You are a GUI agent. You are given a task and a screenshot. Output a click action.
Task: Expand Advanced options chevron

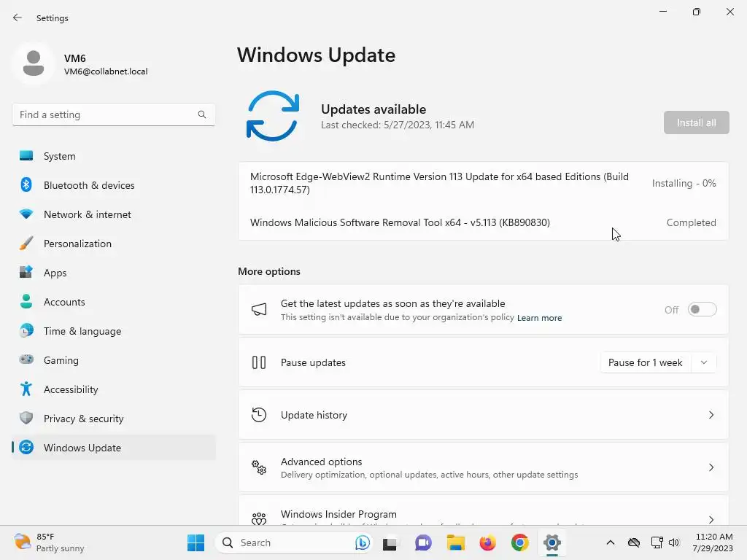pyautogui.click(x=711, y=467)
